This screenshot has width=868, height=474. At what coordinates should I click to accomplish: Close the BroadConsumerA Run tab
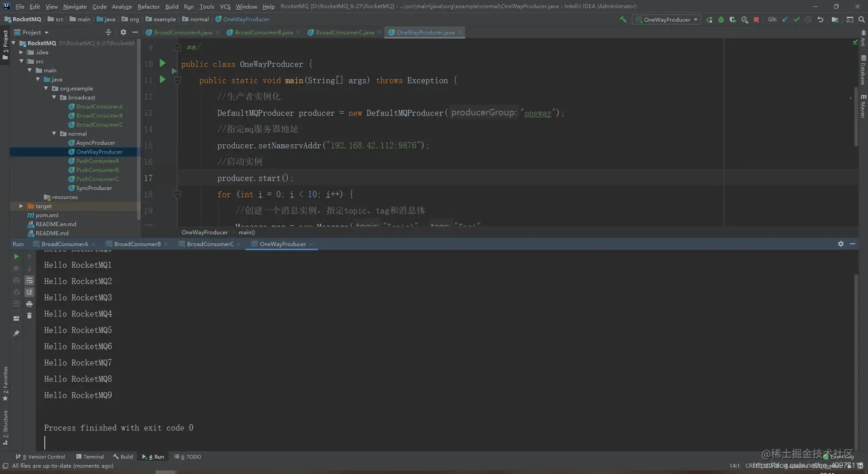click(x=94, y=244)
